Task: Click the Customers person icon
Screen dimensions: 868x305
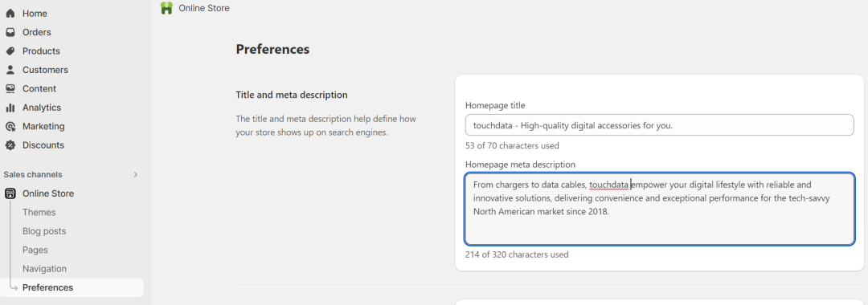Action: click(10, 70)
